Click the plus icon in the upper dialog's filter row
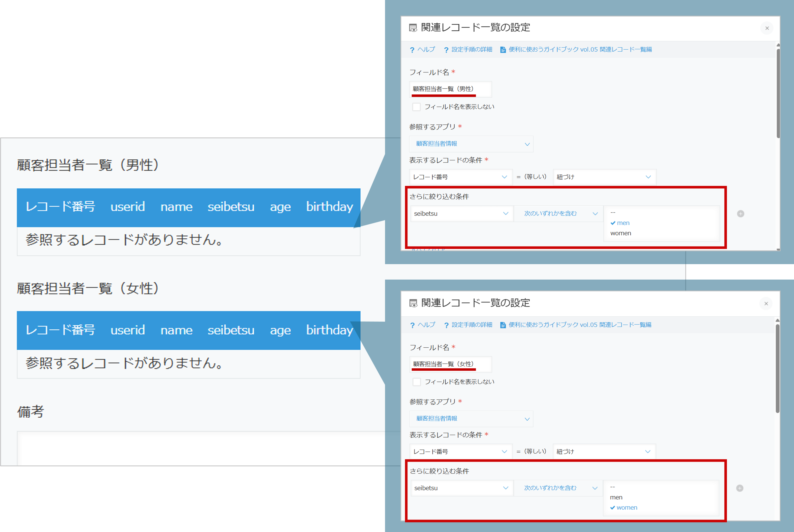 [x=740, y=214]
